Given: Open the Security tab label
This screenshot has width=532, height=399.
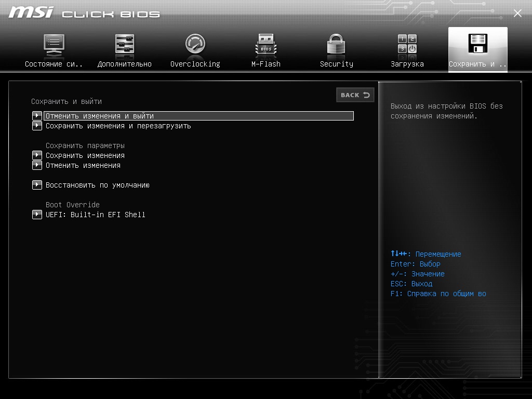Looking at the screenshot, I should 337,64.
